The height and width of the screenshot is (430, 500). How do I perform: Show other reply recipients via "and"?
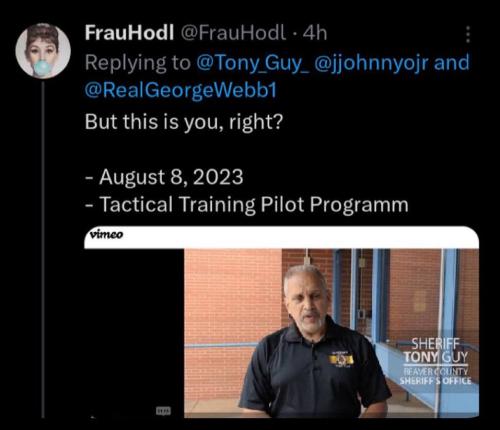[451, 62]
